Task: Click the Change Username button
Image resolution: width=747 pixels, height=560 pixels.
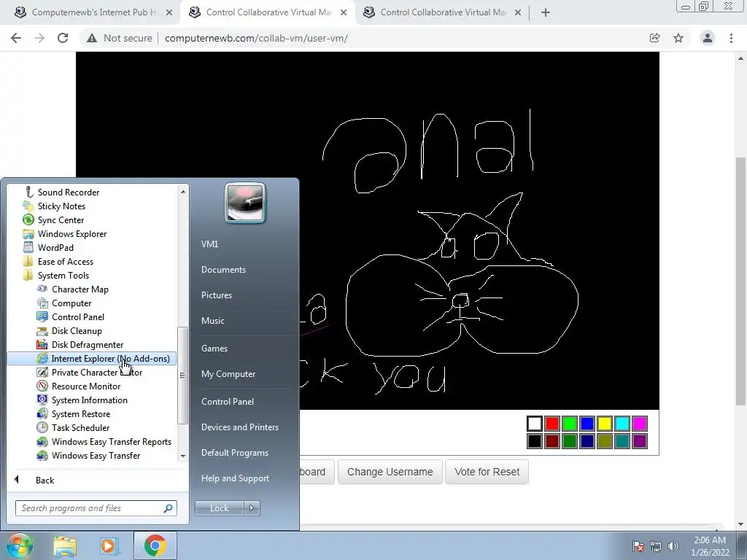Action: tap(390, 472)
